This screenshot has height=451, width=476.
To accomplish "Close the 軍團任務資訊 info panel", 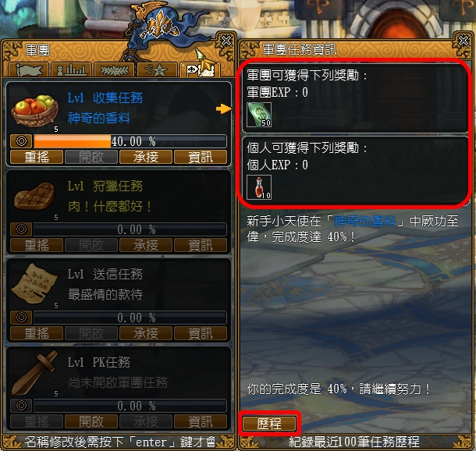I will pos(463,41).
